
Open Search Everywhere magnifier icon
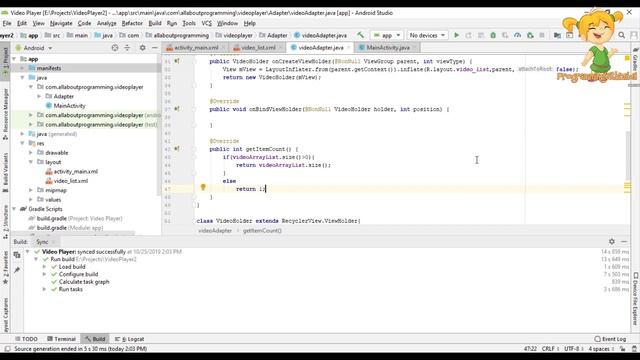point(622,36)
